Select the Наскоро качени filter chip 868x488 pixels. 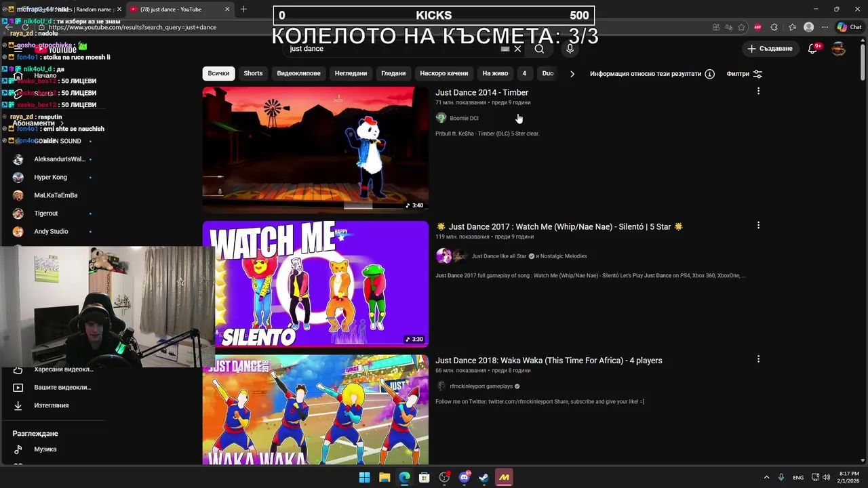coord(444,73)
